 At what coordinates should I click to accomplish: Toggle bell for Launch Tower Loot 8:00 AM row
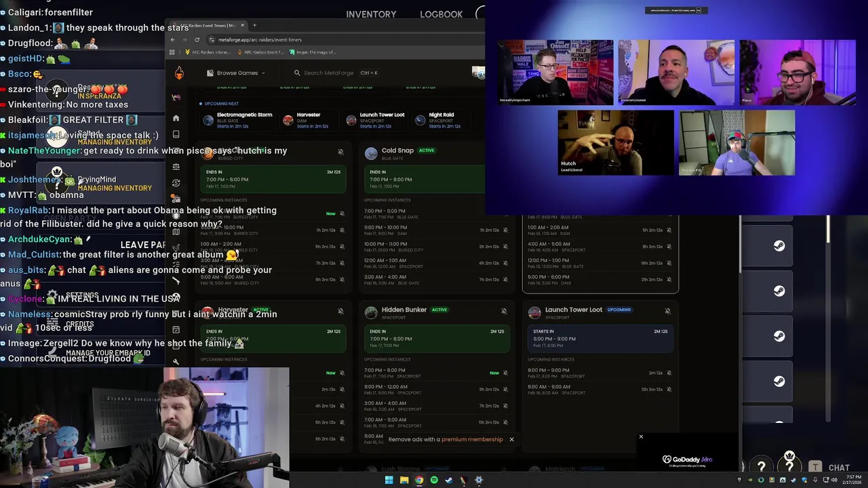pos(669,390)
